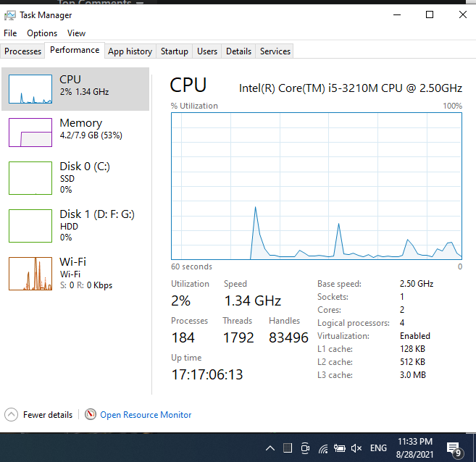Select the Performance tab
The image size is (476, 462).
(75, 50)
